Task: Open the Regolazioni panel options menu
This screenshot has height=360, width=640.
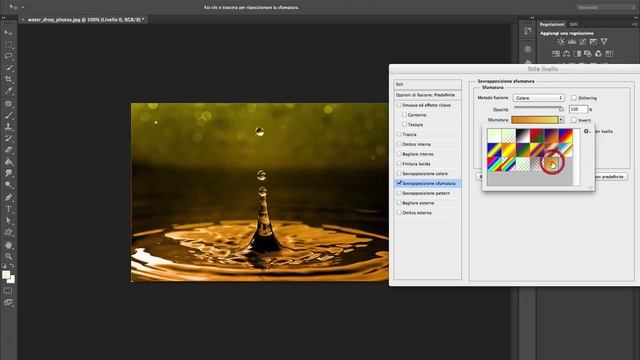Action: point(634,24)
